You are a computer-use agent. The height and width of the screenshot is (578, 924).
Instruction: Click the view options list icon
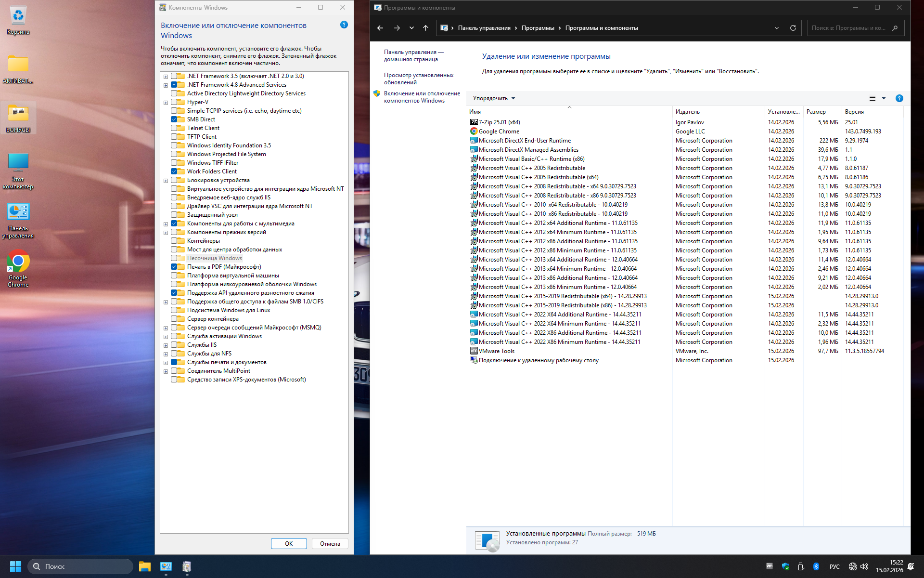pos(872,98)
